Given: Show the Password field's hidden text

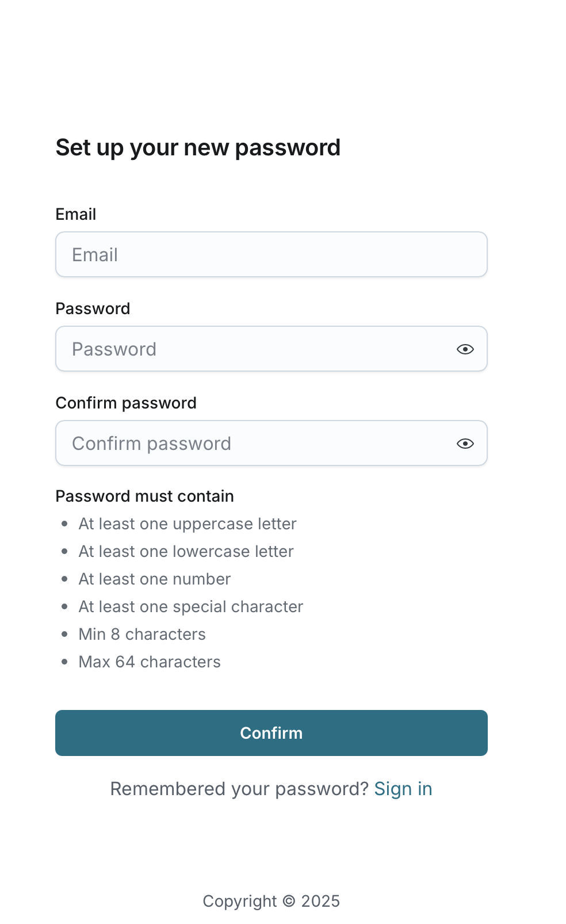Looking at the screenshot, I should pos(465,349).
